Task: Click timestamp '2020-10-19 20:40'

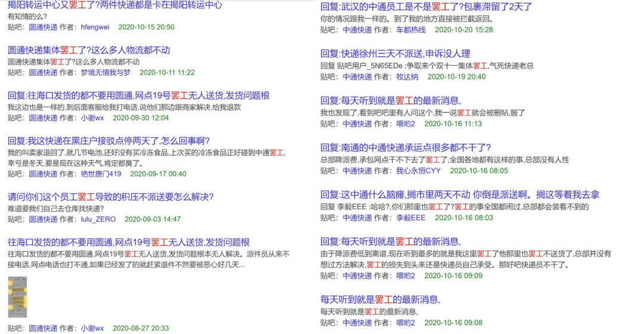Action: click(456, 77)
